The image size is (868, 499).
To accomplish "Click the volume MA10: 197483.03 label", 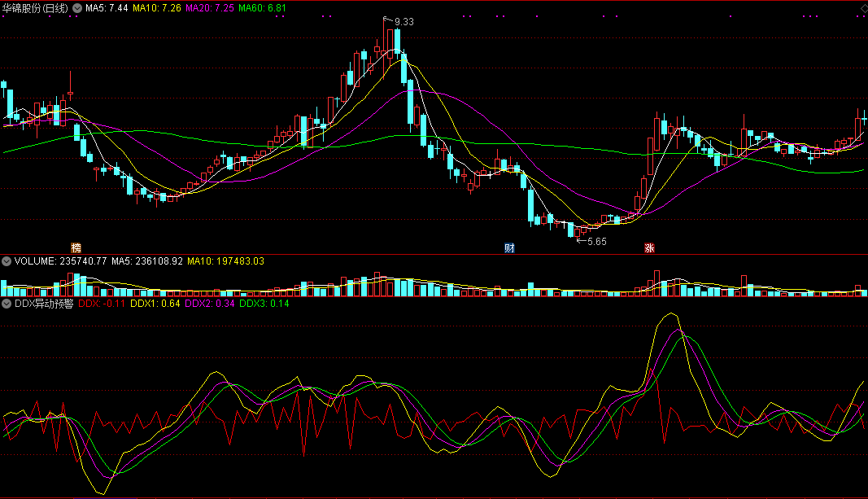I will 226,261.
